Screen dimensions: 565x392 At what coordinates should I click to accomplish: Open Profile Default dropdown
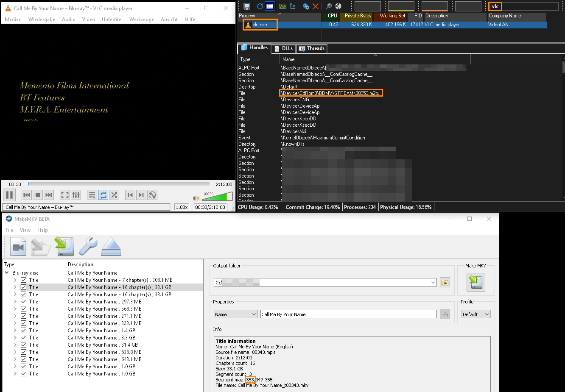(x=476, y=314)
